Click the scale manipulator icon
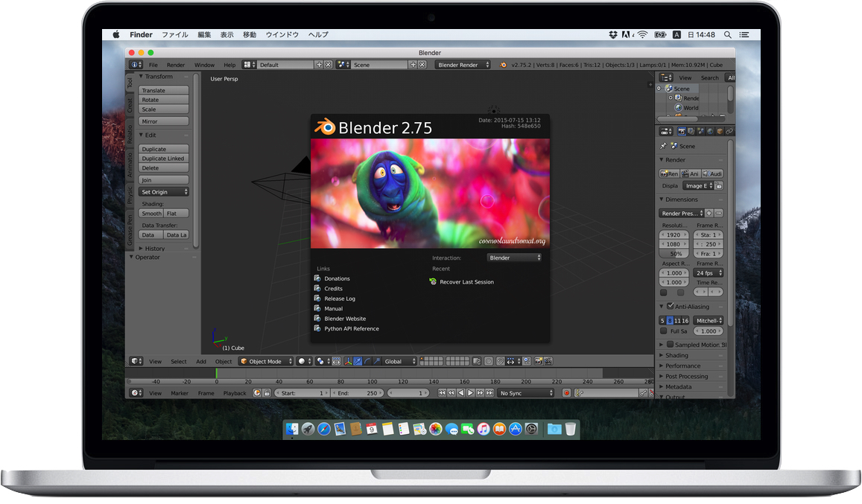The width and height of the screenshot is (862, 504). pyautogui.click(x=376, y=361)
